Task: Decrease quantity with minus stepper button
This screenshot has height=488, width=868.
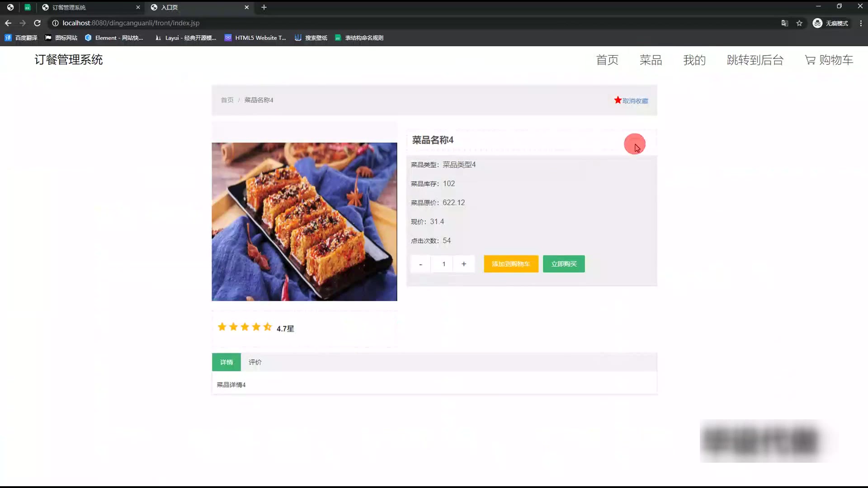Action: 420,264
